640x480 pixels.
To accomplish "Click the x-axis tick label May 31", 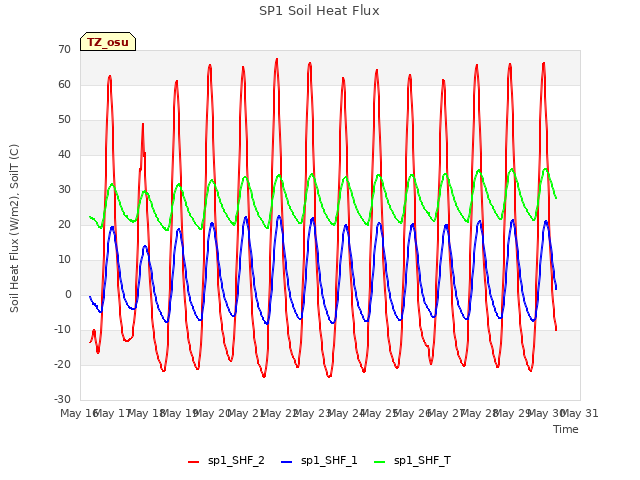I will pos(580,413).
